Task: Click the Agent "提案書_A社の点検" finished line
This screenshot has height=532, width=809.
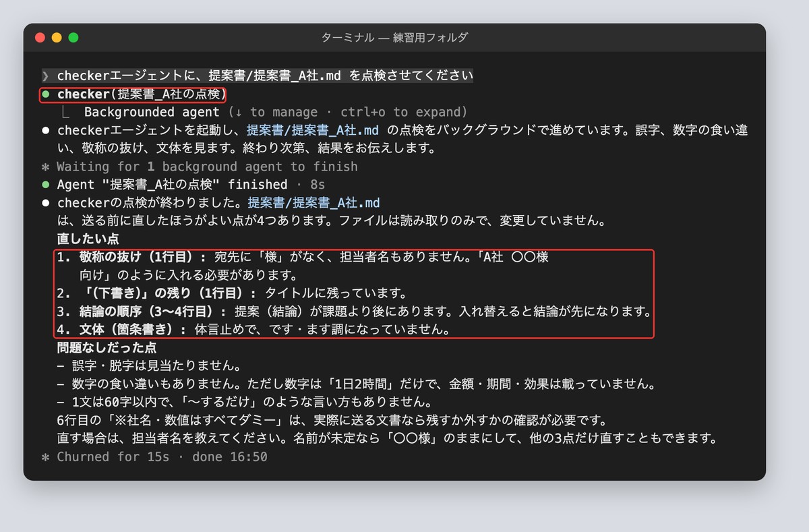Action: click(x=191, y=185)
